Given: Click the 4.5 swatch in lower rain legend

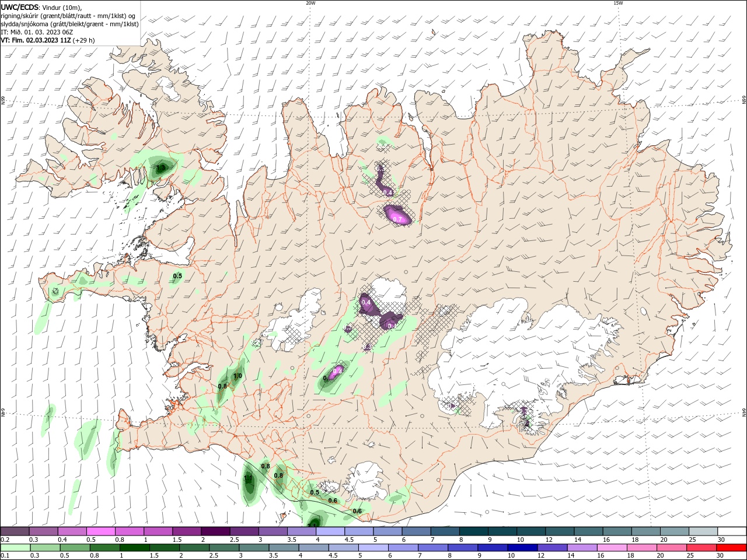Looking at the screenshot, I should click(343, 548).
